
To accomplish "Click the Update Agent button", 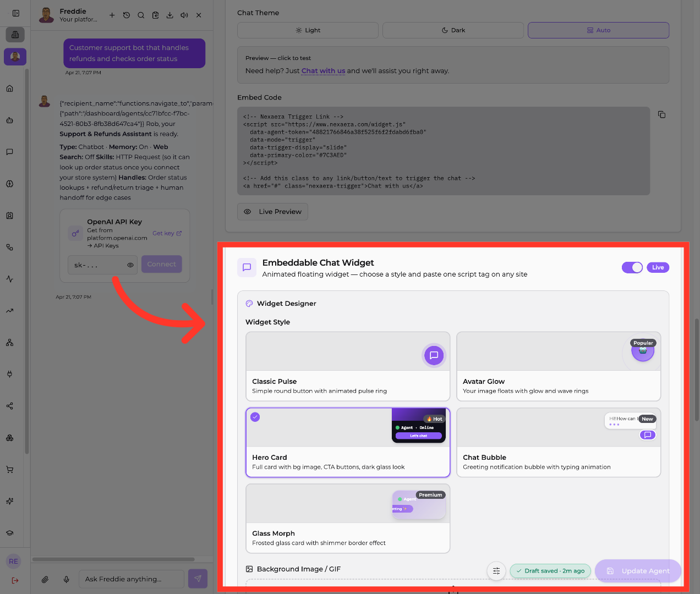I will pyautogui.click(x=638, y=571).
